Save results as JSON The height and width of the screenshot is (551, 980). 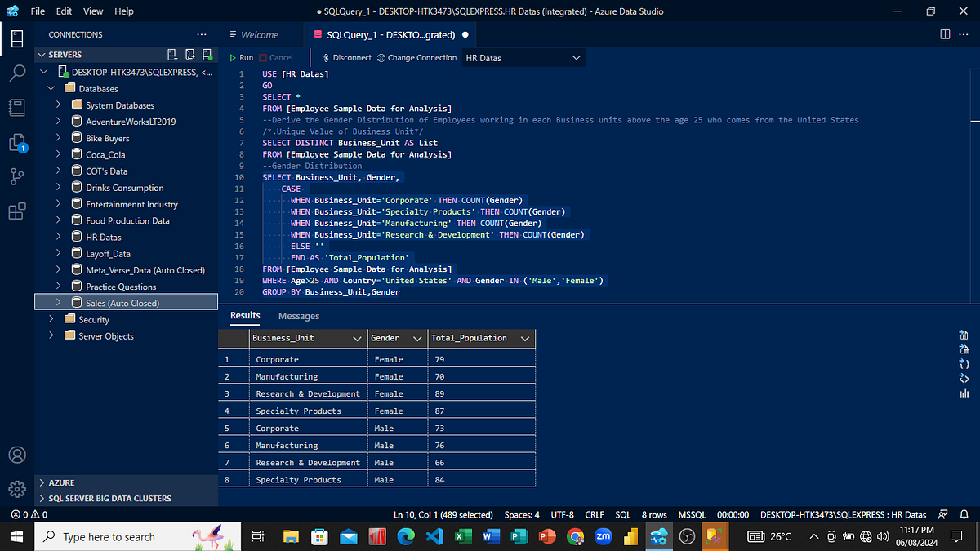pos(963,364)
